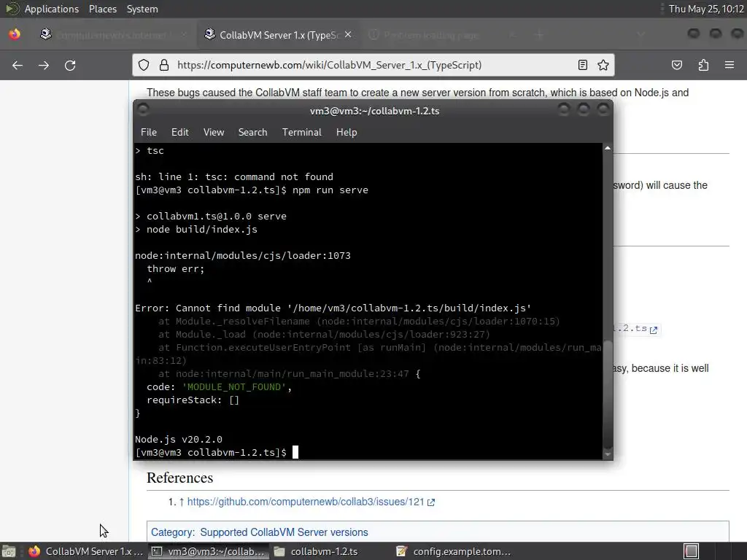Switch to config.example.toml editor taskbar entry
The height and width of the screenshot is (560, 747).
point(454,551)
